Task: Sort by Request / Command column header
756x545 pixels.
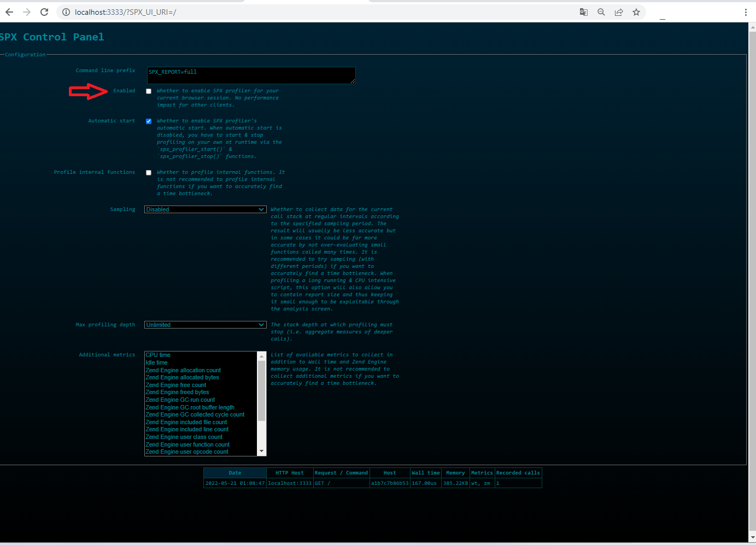Action: tap(341, 473)
